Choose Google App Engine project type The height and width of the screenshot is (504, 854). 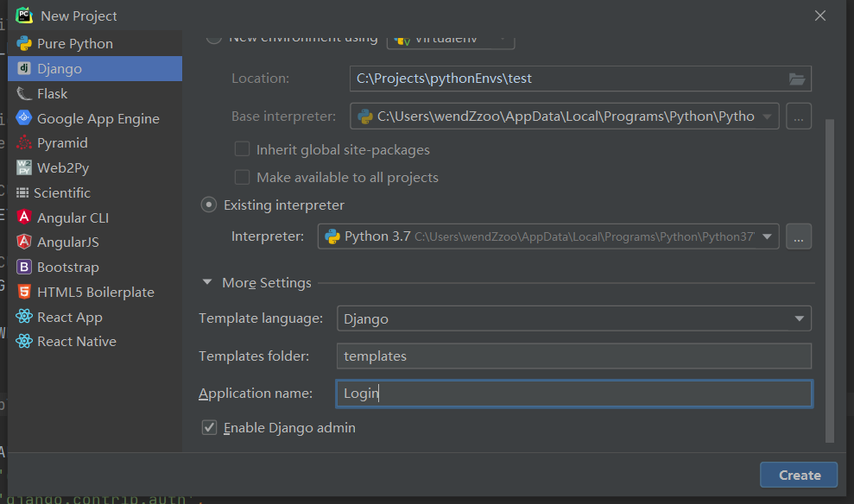pos(95,118)
